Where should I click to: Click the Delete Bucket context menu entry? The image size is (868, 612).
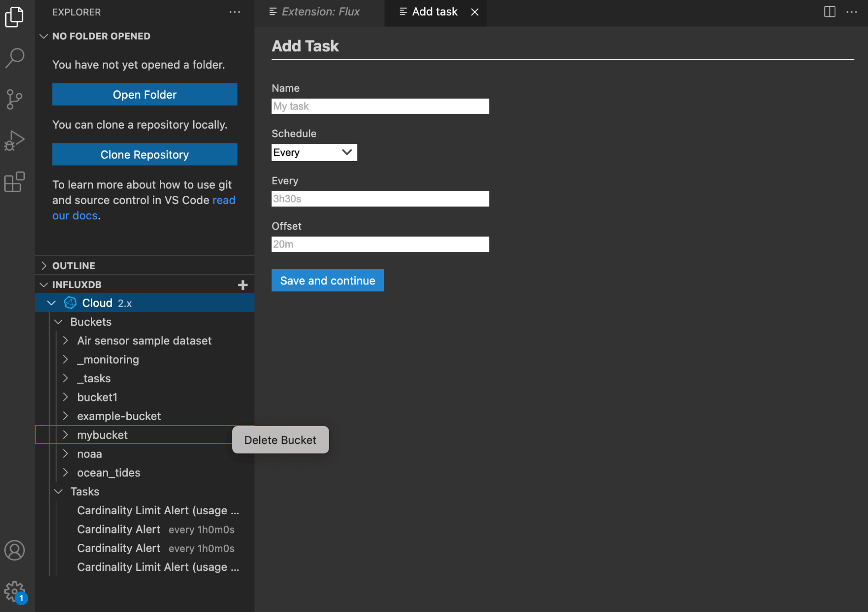tap(280, 439)
